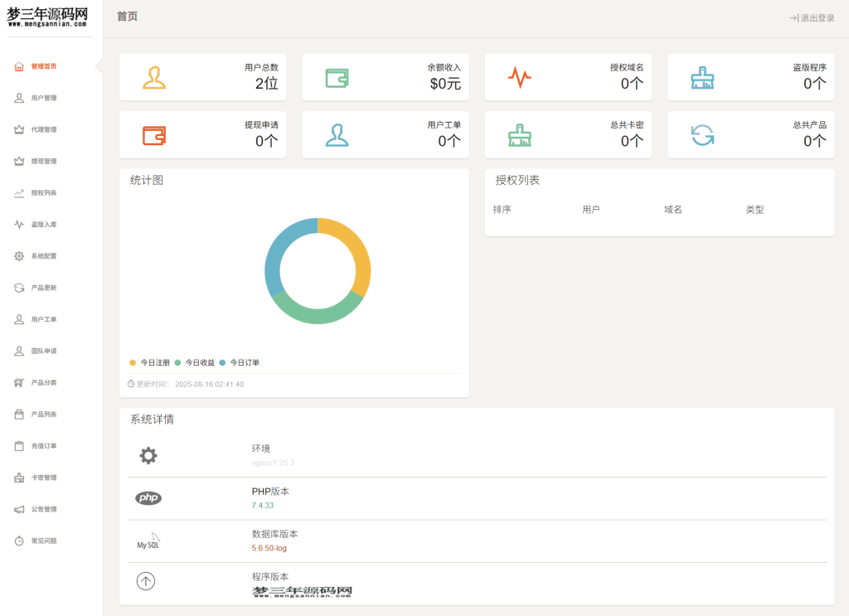The width and height of the screenshot is (849, 616).
Task: Open 系统配置 via the gear sidebar icon
Action: [18, 256]
